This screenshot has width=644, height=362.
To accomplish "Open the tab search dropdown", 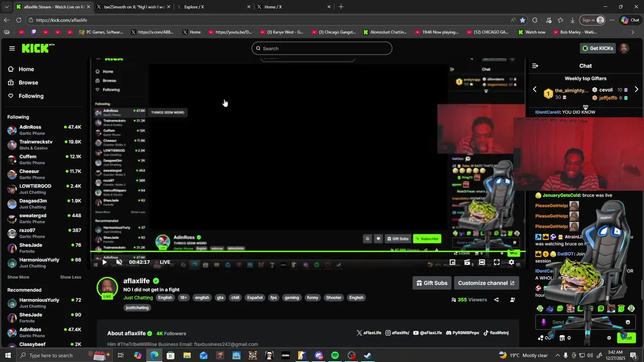I will (6, 7).
